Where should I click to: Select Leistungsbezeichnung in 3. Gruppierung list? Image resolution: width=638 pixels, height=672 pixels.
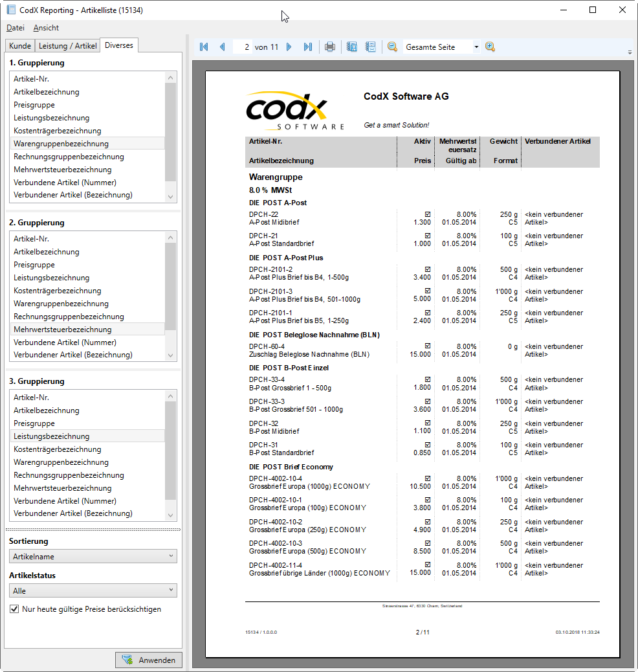(x=87, y=436)
